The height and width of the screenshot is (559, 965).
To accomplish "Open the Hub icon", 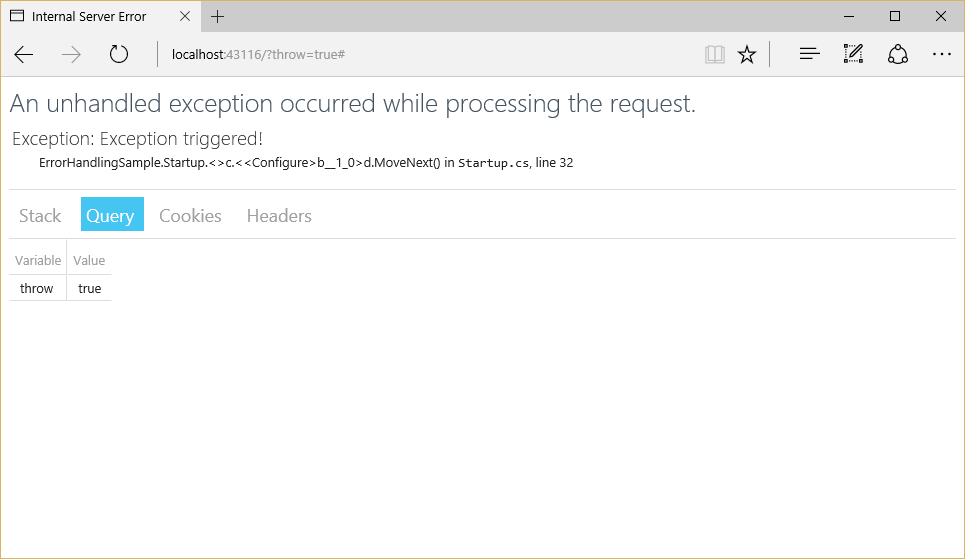I will [x=809, y=55].
